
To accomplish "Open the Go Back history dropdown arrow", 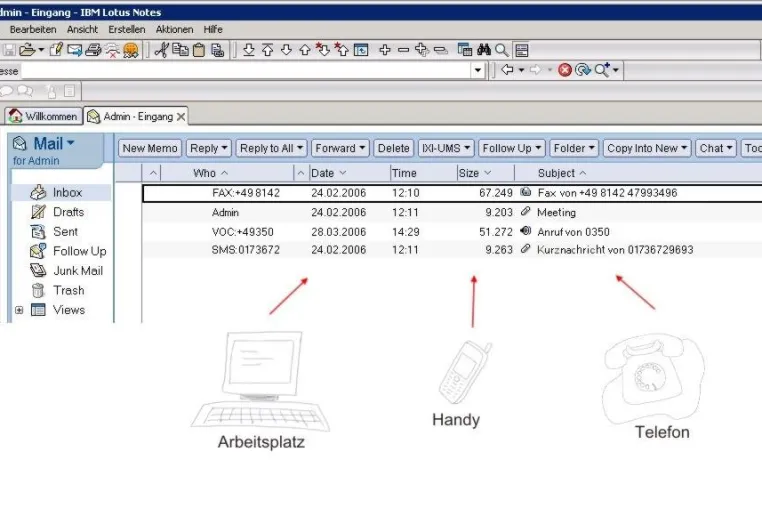I will (521, 70).
